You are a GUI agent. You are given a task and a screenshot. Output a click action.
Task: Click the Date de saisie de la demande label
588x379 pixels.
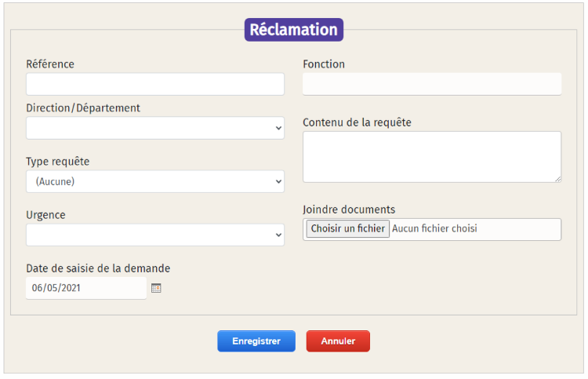(x=98, y=268)
